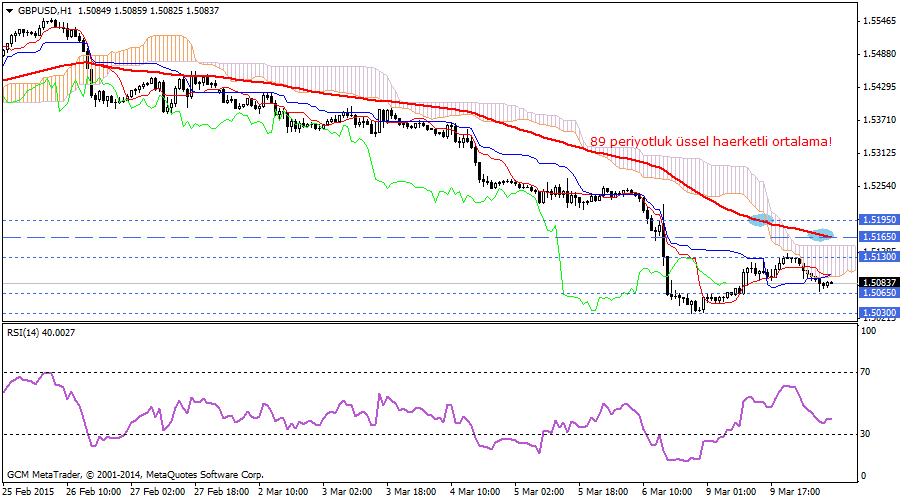Select the 1.50300 support level tag
The image size is (900, 500).
click(879, 313)
